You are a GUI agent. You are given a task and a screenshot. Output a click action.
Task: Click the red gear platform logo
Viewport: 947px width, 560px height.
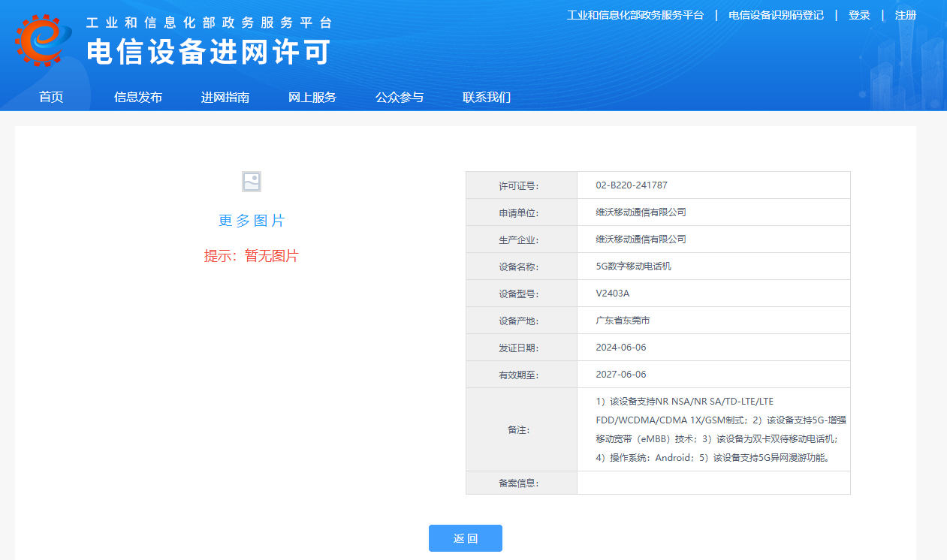click(x=42, y=39)
